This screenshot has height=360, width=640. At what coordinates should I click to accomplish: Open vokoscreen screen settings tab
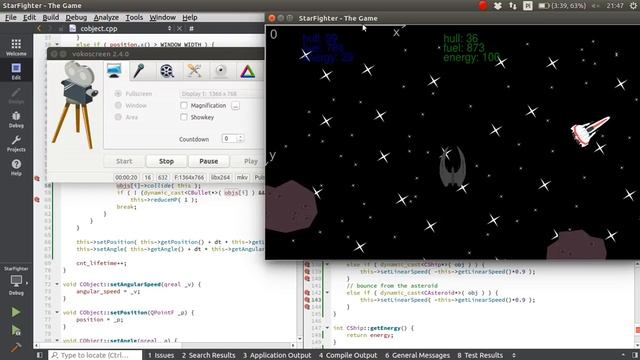pyautogui.click(x=114, y=71)
